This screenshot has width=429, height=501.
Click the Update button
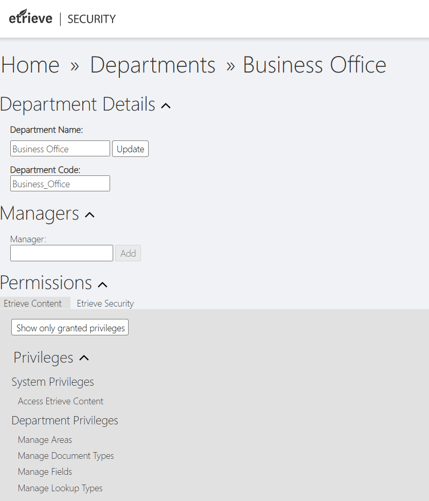click(130, 148)
